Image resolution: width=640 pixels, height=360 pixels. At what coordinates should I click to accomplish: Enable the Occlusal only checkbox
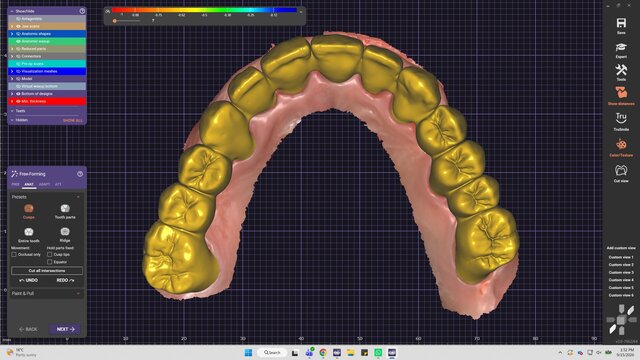point(14,254)
